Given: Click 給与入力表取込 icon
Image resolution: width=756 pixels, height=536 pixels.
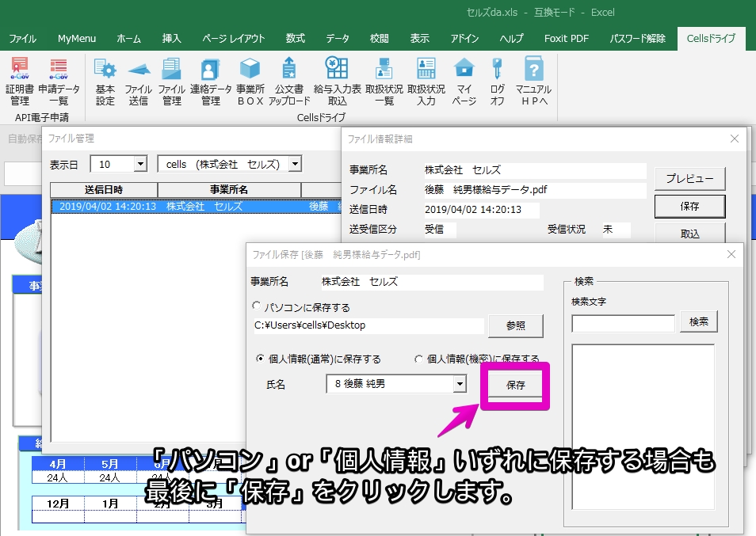Looking at the screenshot, I should tap(337, 81).
